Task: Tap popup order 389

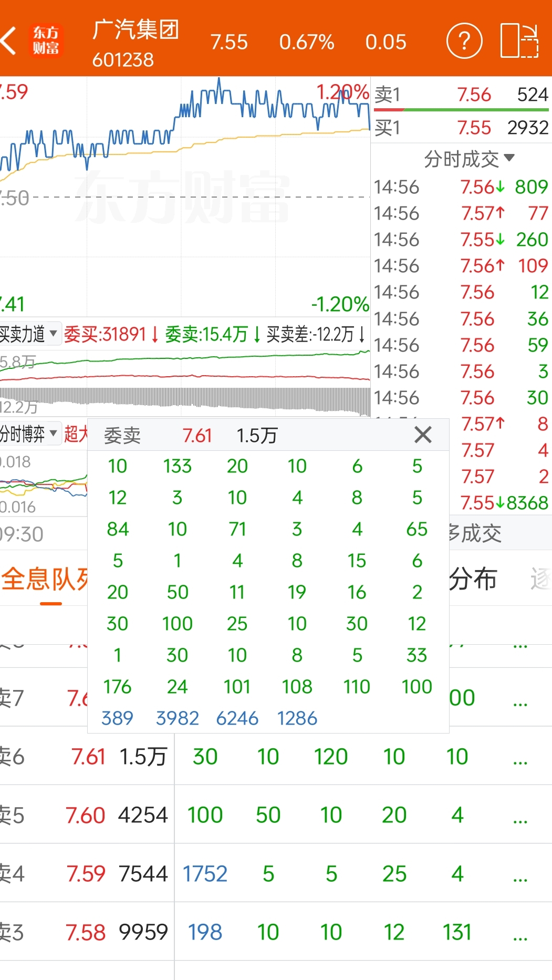Action: [117, 718]
